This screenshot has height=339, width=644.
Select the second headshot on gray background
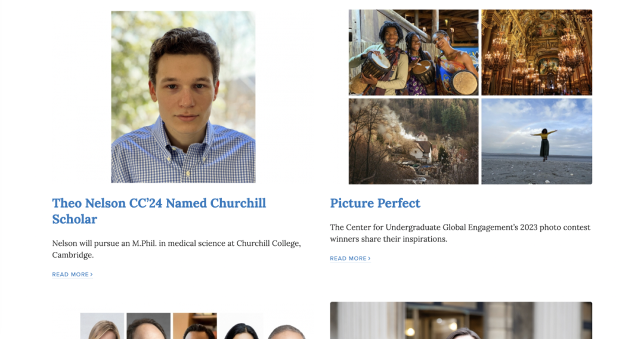[148, 326]
